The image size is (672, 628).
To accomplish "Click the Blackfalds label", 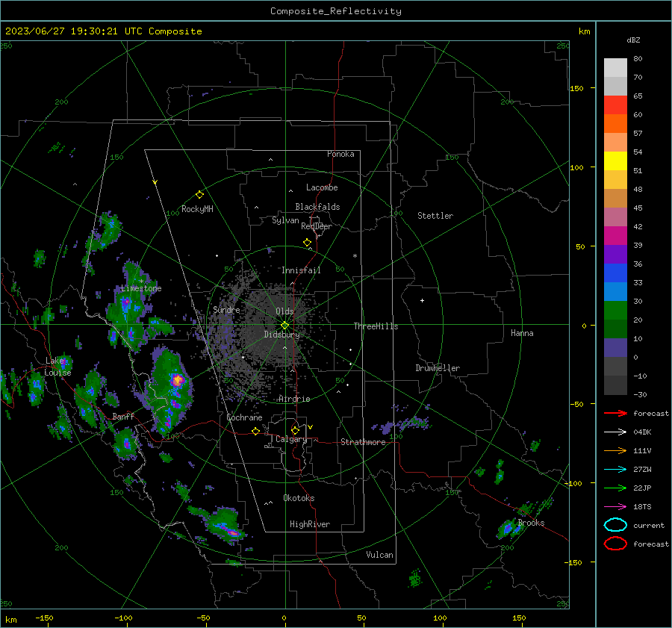I will (x=317, y=207).
